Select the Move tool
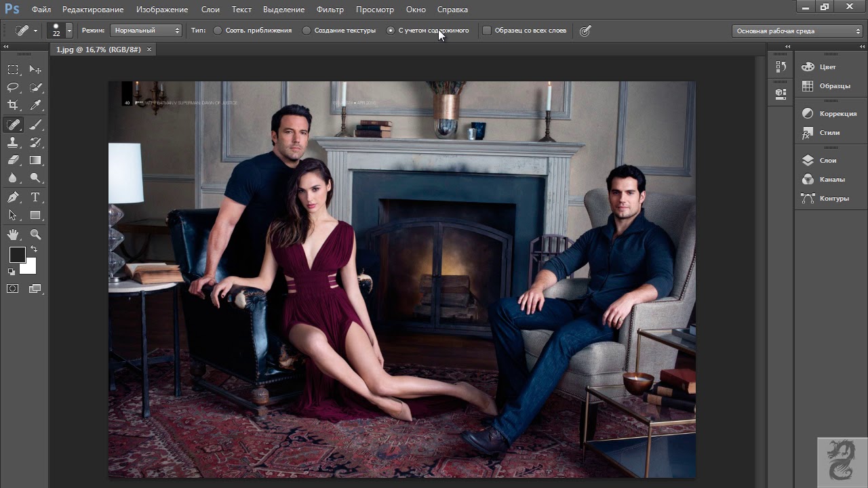Viewport: 868px width, 488px height. pos(35,70)
